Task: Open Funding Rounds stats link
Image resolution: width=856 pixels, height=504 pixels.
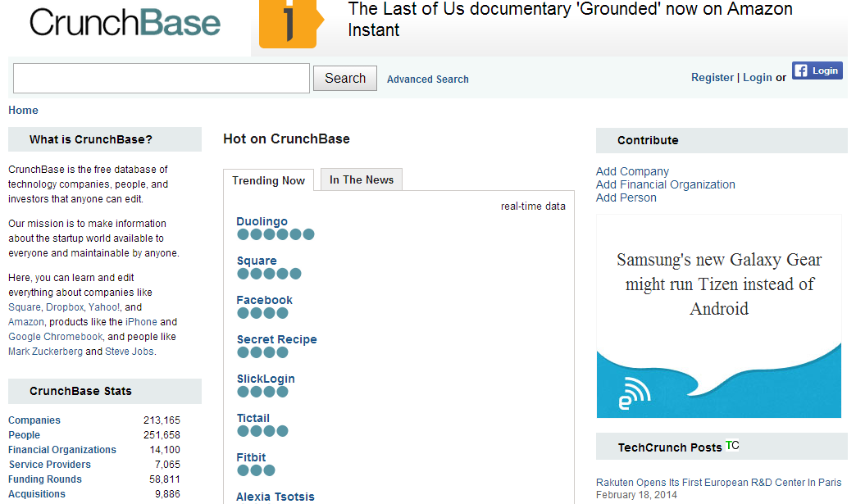Action: point(45,479)
